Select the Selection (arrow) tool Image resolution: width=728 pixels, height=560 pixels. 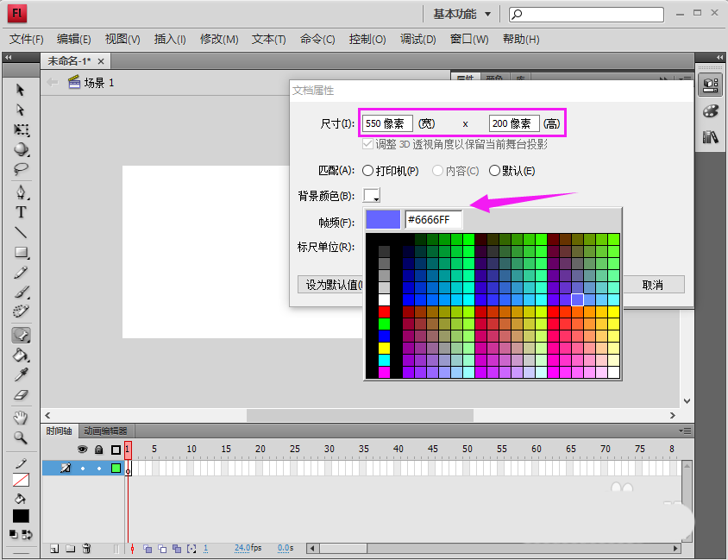pyautogui.click(x=20, y=90)
